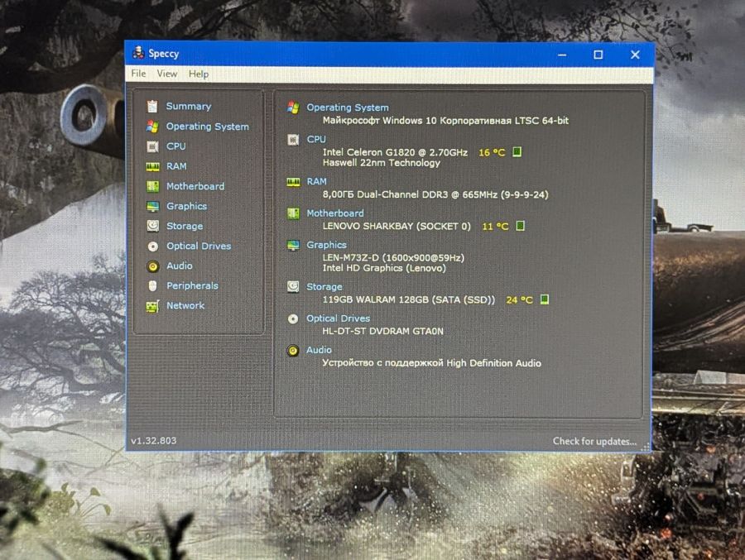
Task: Click the Storage heading link in summary pane
Action: tap(324, 287)
